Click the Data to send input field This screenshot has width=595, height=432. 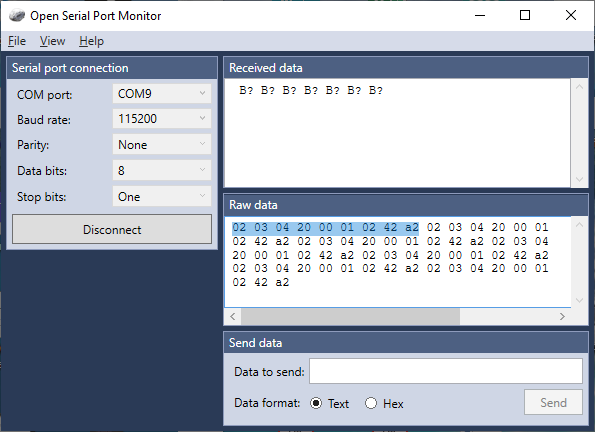click(x=446, y=371)
